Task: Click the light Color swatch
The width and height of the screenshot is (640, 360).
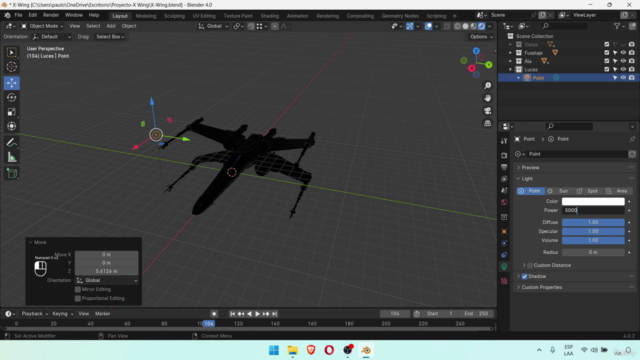Action: [593, 201]
